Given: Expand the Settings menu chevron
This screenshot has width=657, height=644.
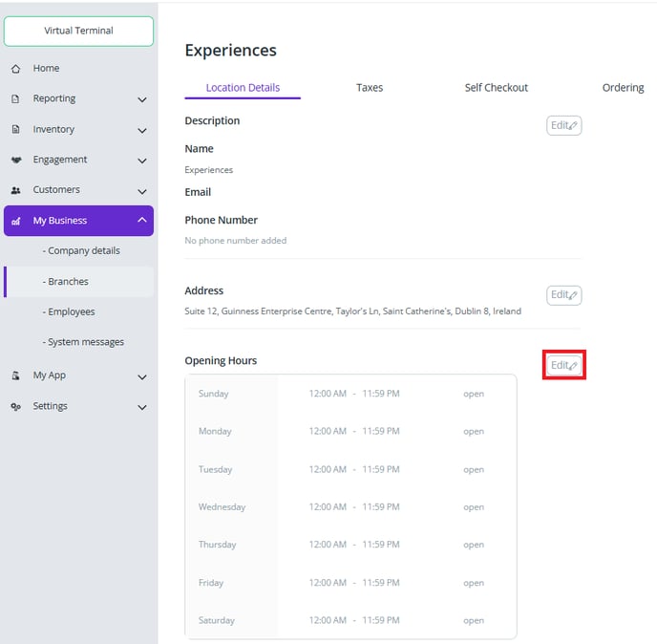Looking at the screenshot, I should pyautogui.click(x=142, y=407).
